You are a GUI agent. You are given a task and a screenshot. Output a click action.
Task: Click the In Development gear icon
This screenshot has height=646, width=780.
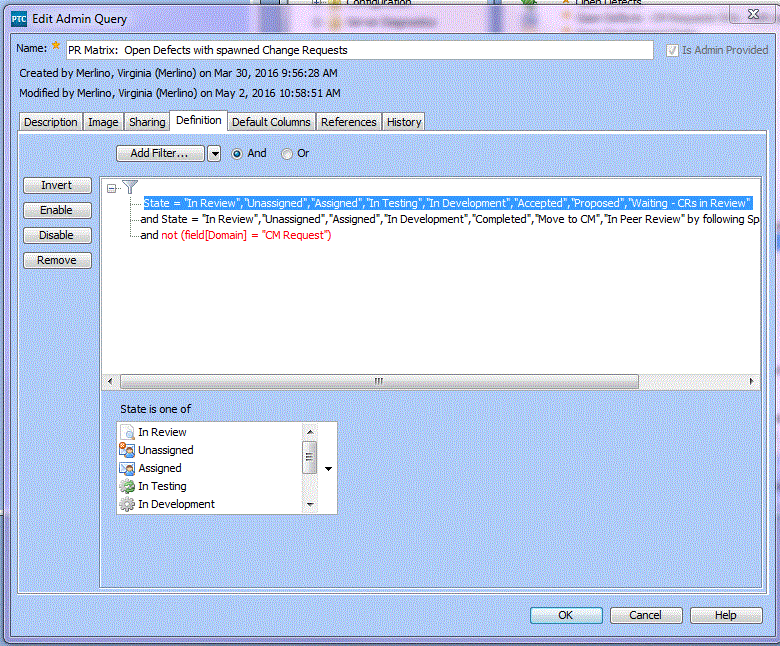(127, 504)
